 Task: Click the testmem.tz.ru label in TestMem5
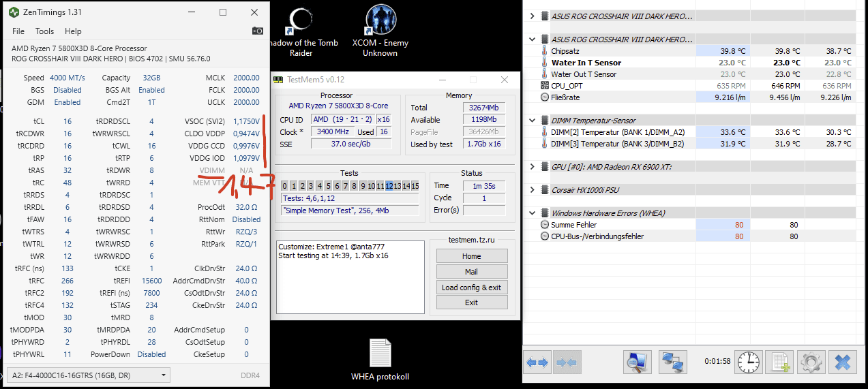tap(472, 240)
